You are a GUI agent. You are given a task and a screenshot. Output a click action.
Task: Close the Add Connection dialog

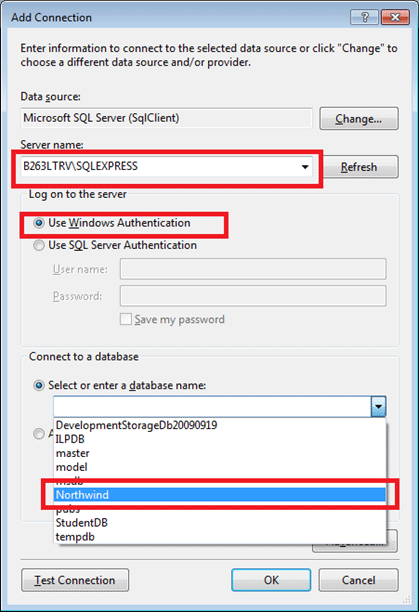(395, 17)
